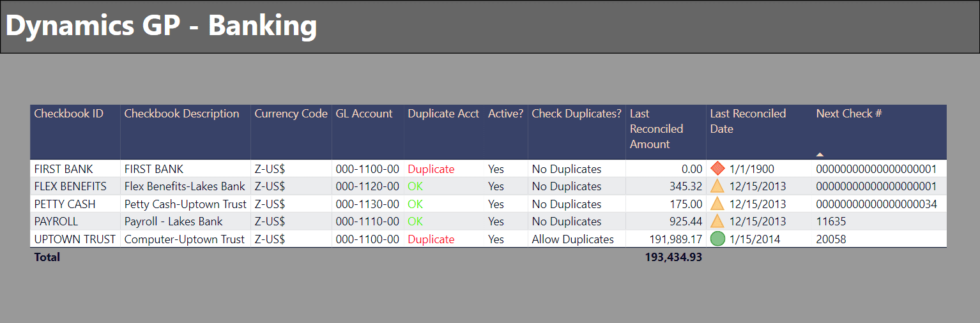Click the Check Duplicates? column header
Screen dimensions: 980x323
(576, 114)
